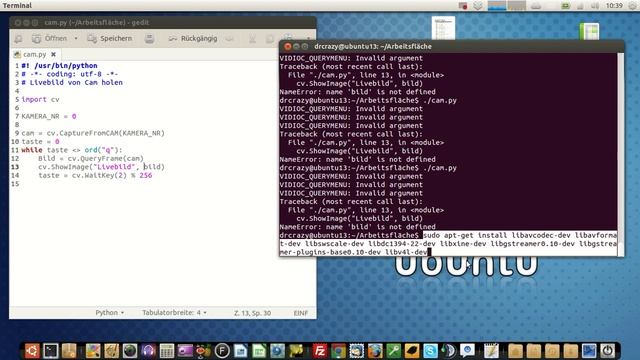The image size is (640, 360).
Task: Click the network indicator in top panel
Action: point(580,6)
